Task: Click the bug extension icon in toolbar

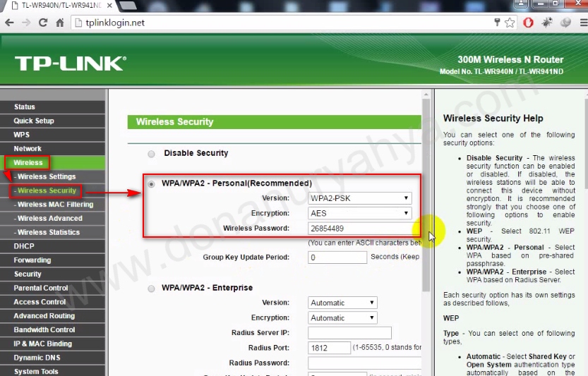Action: pos(547,23)
